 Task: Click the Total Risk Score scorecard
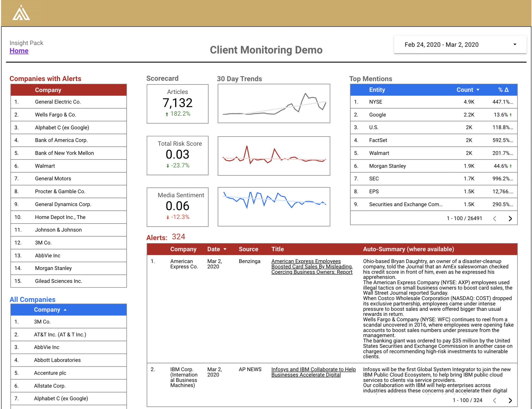click(178, 155)
